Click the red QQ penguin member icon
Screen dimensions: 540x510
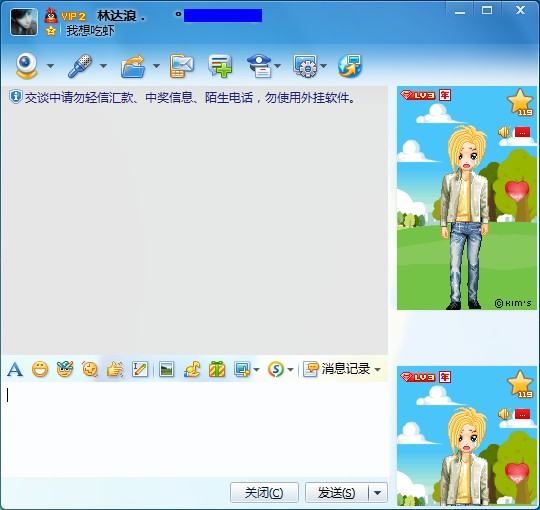[51, 15]
